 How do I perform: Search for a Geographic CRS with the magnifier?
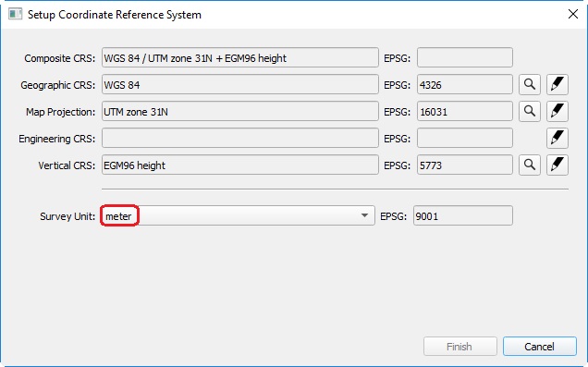coord(530,84)
